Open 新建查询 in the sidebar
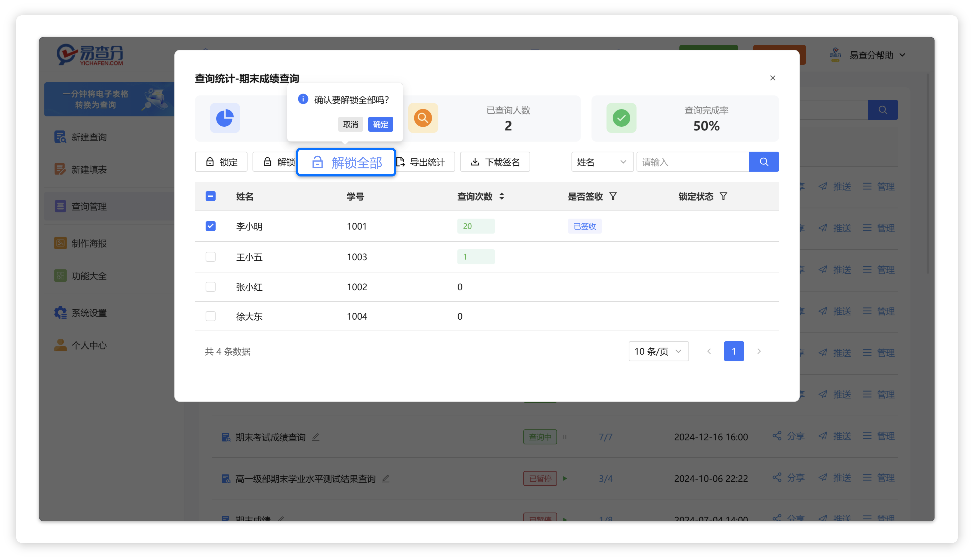 109,137
